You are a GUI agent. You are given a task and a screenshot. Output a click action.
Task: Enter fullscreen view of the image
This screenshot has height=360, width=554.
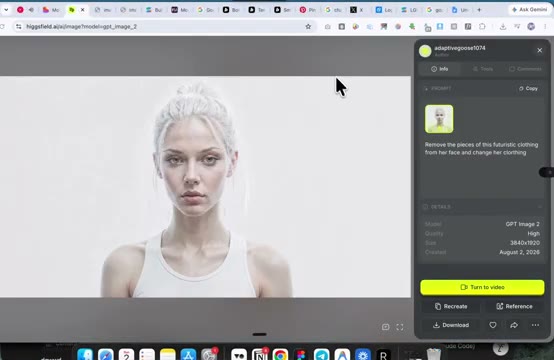pos(400,327)
